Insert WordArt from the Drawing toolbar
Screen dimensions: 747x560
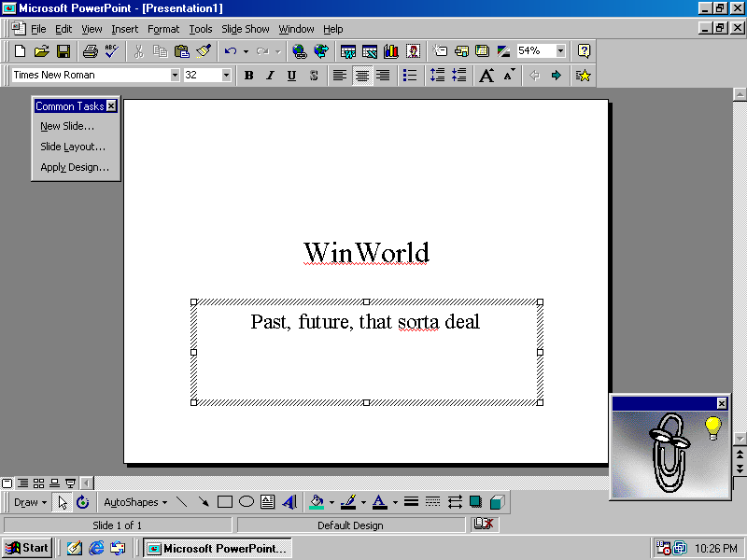tap(289, 502)
